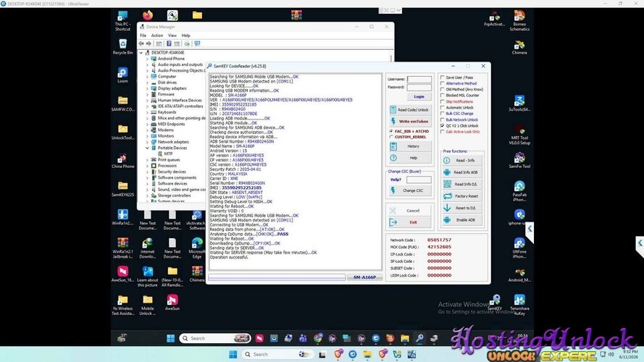Open SAMFW.CO folder on desktop
Screen dimensions: 644x362
[x=122, y=104]
